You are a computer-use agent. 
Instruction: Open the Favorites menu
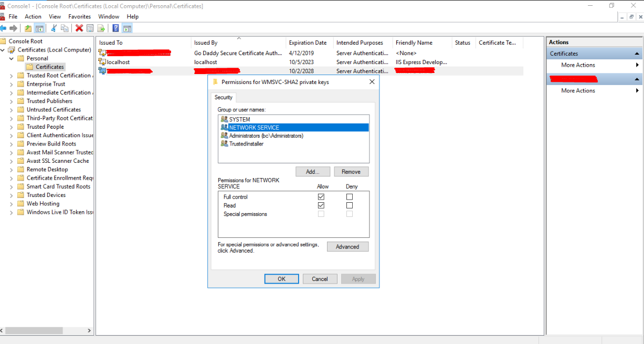click(79, 17)
